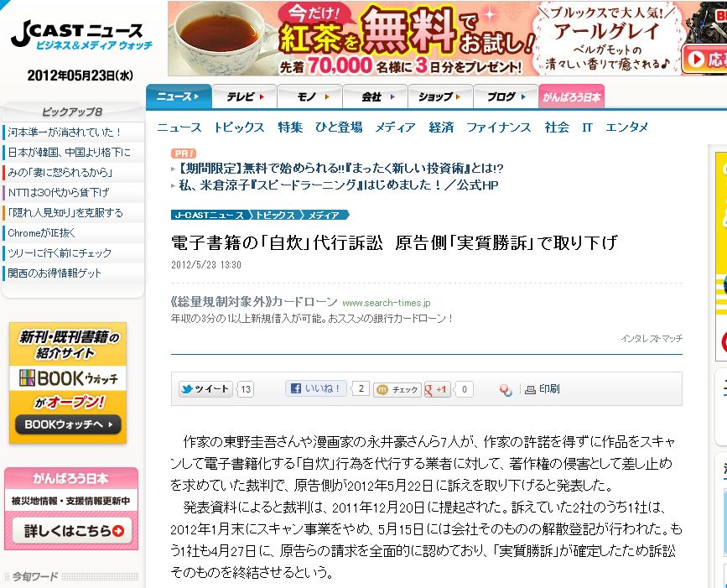Screen dimensions: 727x588
Task: Select メディア in the sub navigation
Action: pos(395,127)
